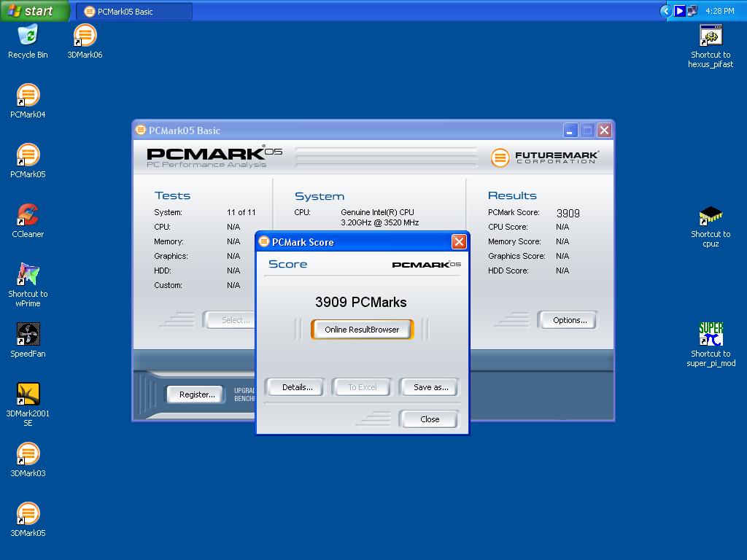Select the hexus_pifast shortcut icon

click(x=711, y=36)
